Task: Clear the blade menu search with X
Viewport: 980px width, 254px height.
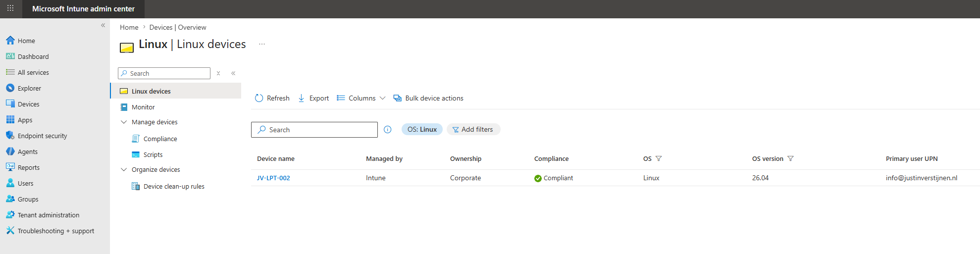Action: (218, 73)
